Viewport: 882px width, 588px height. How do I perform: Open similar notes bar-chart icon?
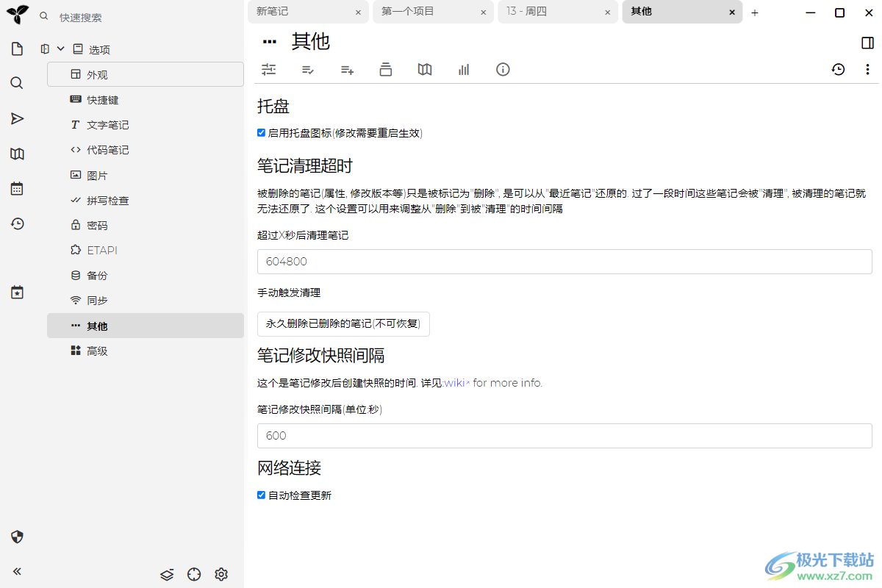click(464, 69)
